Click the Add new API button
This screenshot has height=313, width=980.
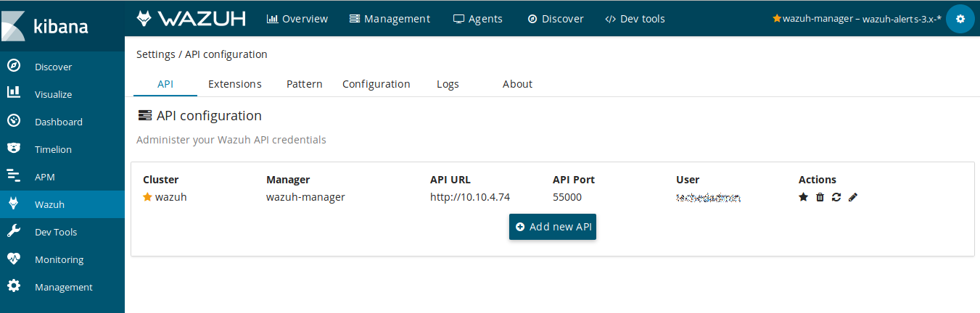[553, 227]
